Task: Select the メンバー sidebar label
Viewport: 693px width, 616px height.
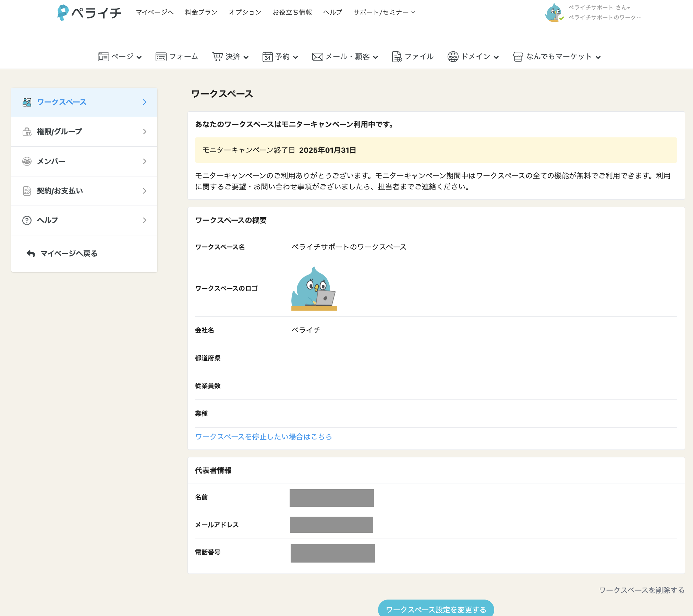Action: [51, 161]
